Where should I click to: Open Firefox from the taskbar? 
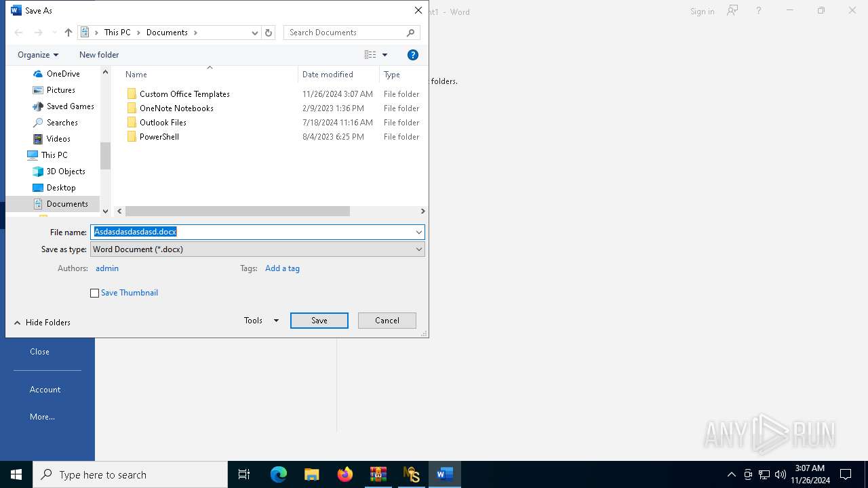click(344, 474)
